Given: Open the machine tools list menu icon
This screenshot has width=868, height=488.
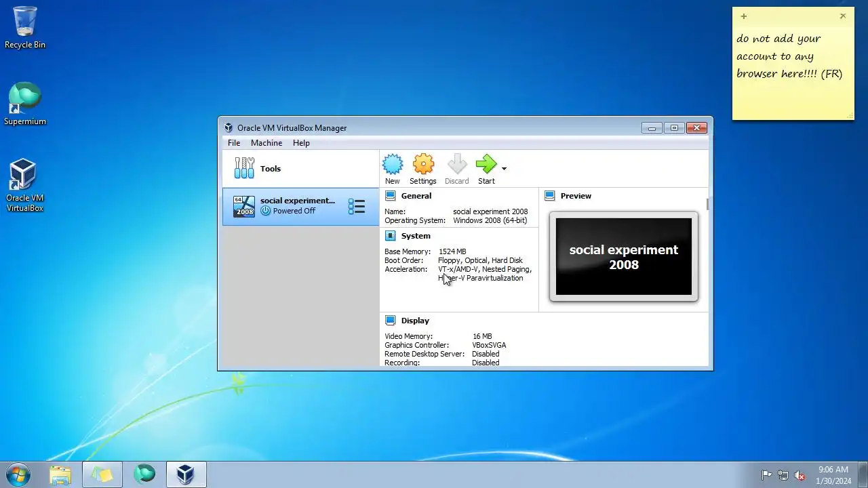Looking at the screenshot, I should click(357, 207).
